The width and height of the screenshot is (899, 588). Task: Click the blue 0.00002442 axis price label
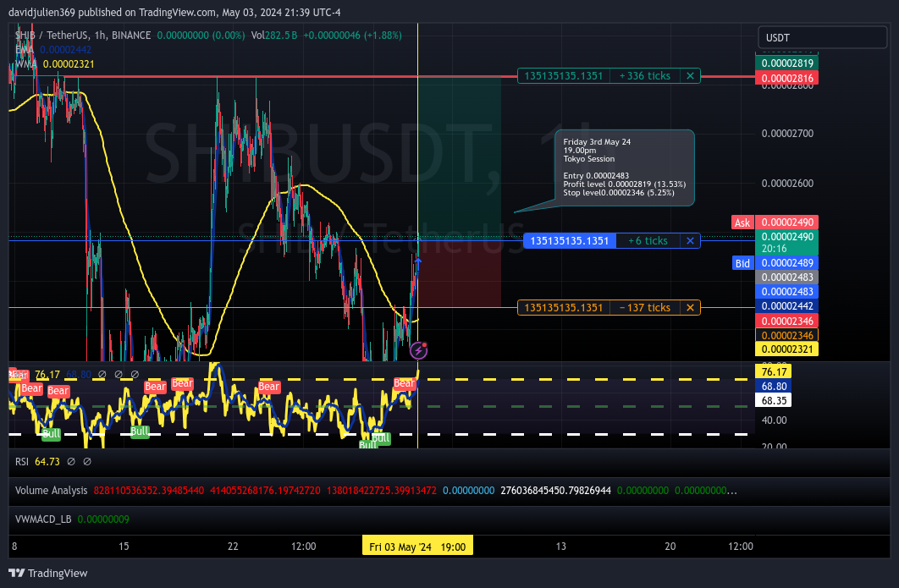coord(787,306)
